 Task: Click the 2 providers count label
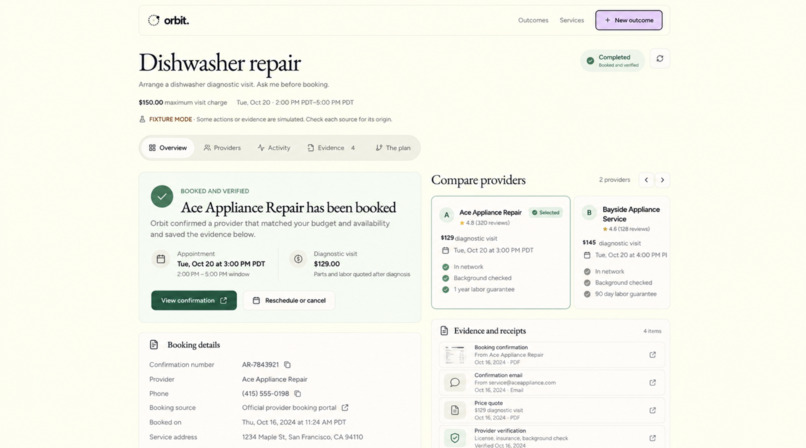pyautogui.click(x=614, y=180)
